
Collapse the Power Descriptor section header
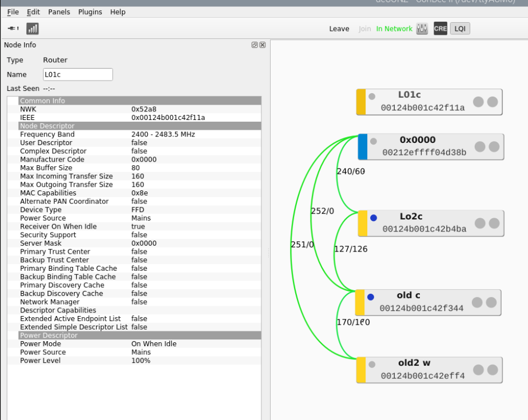pyautogui.click(x=140, y=335)
